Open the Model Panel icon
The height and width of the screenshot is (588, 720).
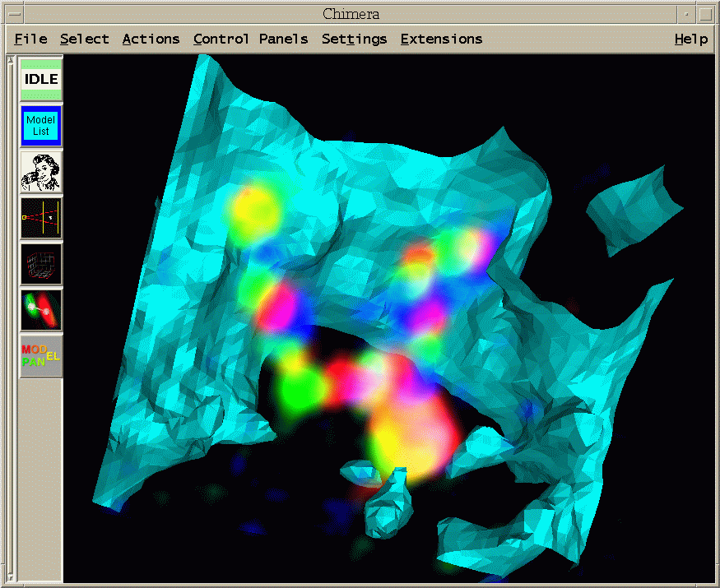tap(41, 356)
